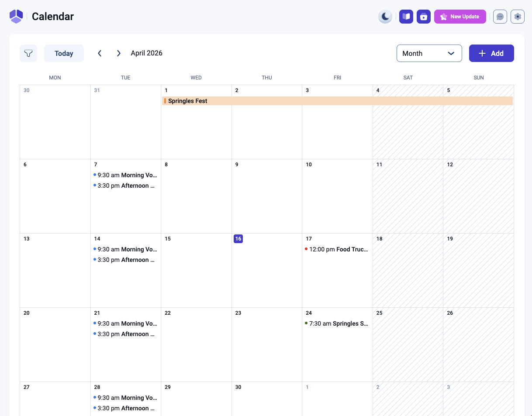Open the chat message icon
532x416 pixels.
tap(500, 17)
